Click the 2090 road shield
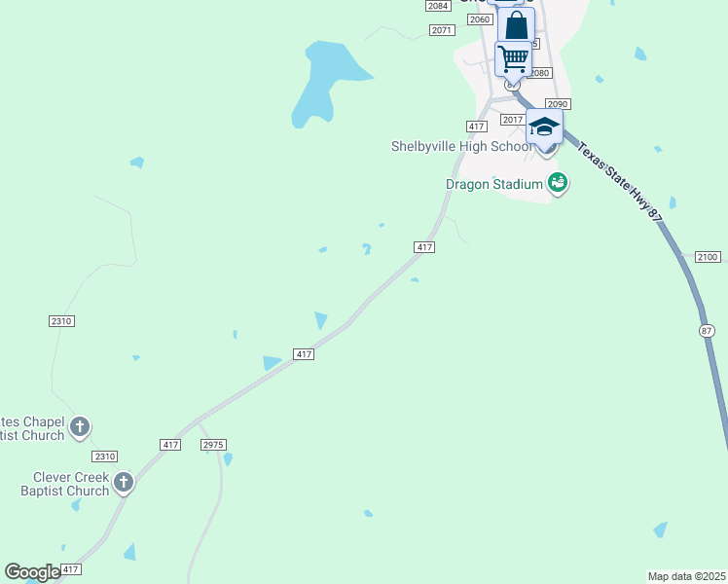The image size is (728, 584). 558,104
